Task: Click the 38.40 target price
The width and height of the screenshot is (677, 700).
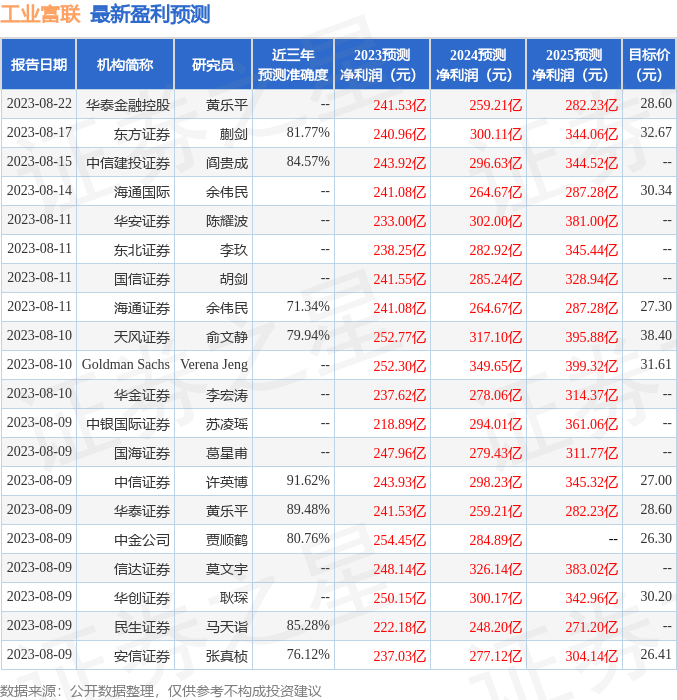Action: click(x=656, y=336)
